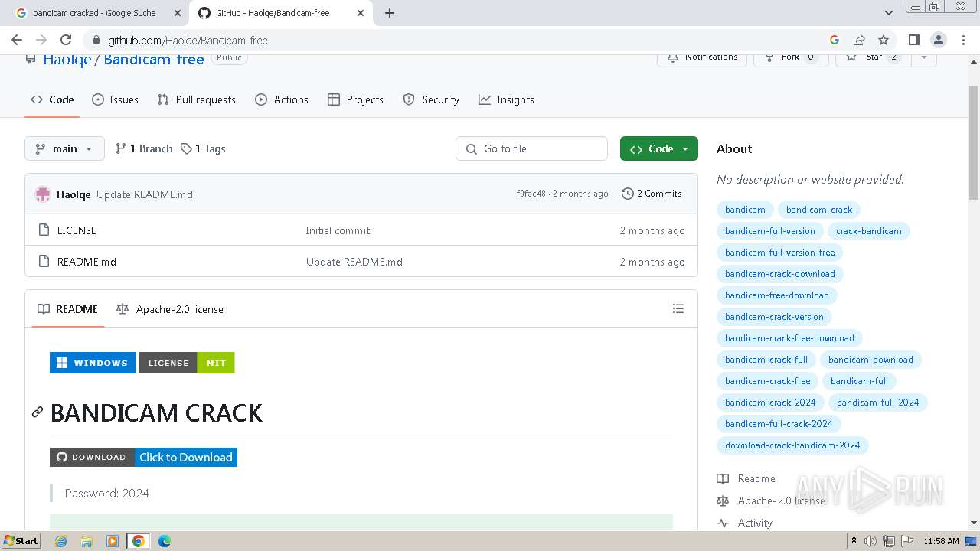The width and height of the screenshot is (980, 551).
Task: Open Microsoft Edge from the taskbar
Action: (164, 541)
